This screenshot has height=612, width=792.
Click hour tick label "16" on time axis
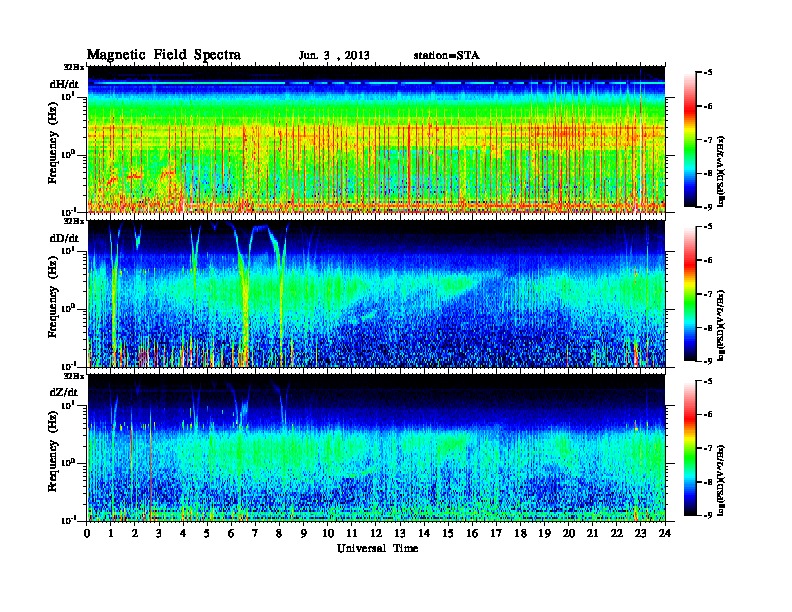point(472,533)
